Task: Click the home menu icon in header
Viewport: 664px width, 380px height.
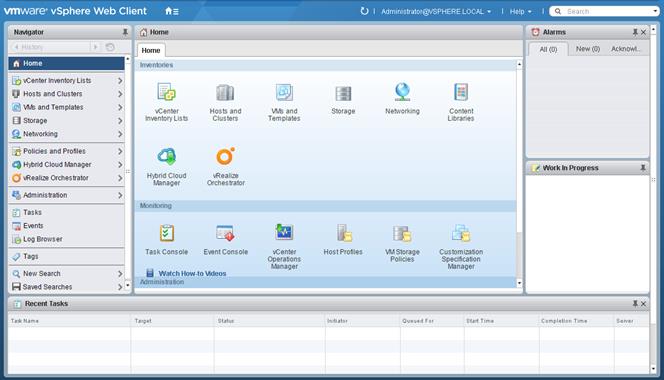Action: click(x=172, y=11)
